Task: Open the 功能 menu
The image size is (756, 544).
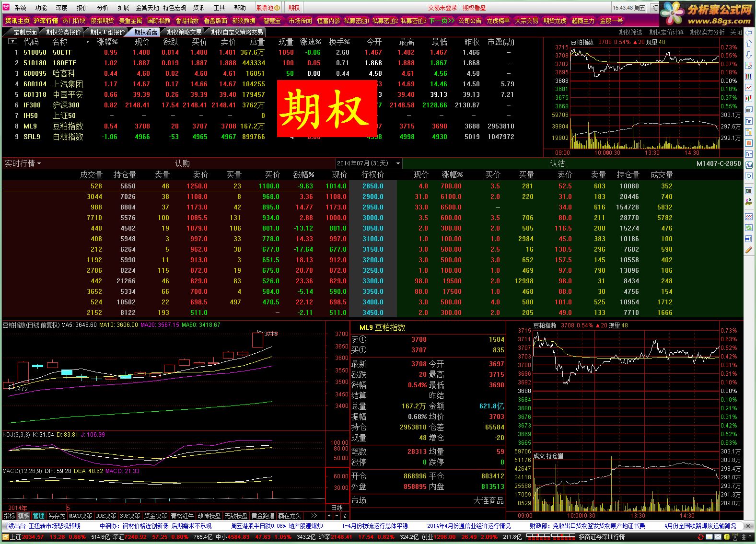Action: coord(41,8)
